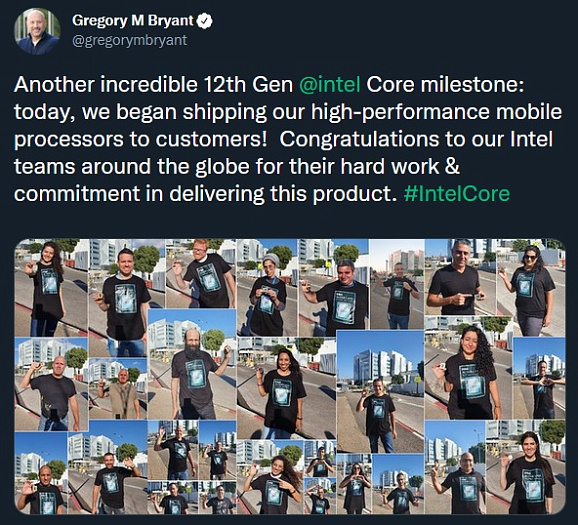Viewport: 578px width, 525px height.
Task: View photo of curly-haired woman holding chip
Action: (468, 368)
